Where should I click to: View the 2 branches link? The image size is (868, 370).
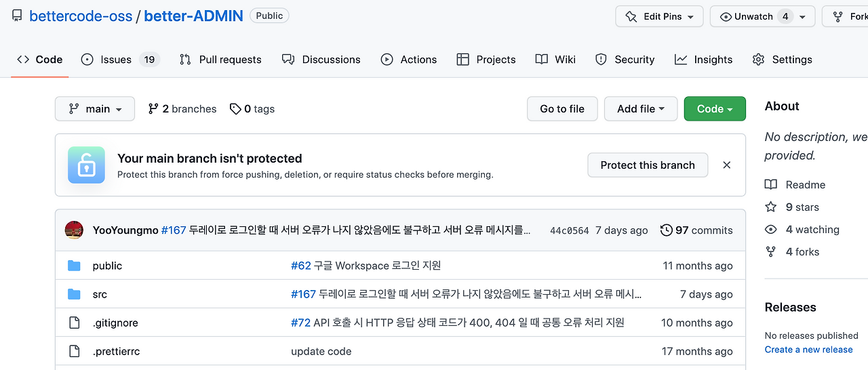point(182,109)
